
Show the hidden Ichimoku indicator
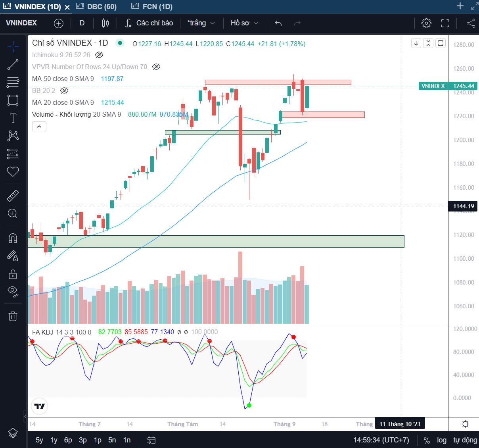click(x=100, y=55)
